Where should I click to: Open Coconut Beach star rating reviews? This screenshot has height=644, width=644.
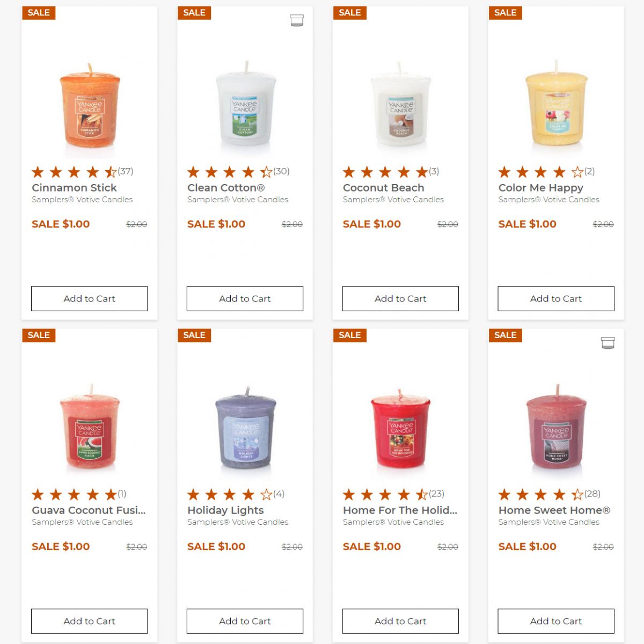(x=391, y=172)
